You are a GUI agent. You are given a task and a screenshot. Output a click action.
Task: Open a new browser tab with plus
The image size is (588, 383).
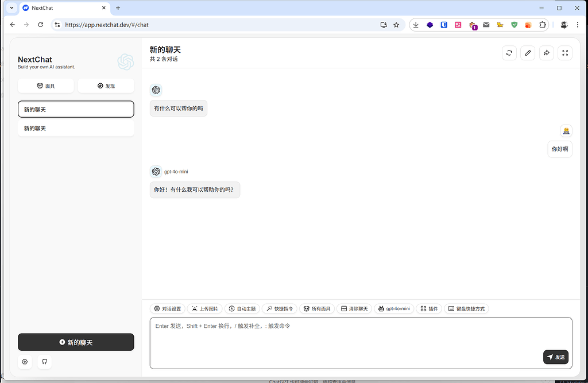tap(118, 8)
